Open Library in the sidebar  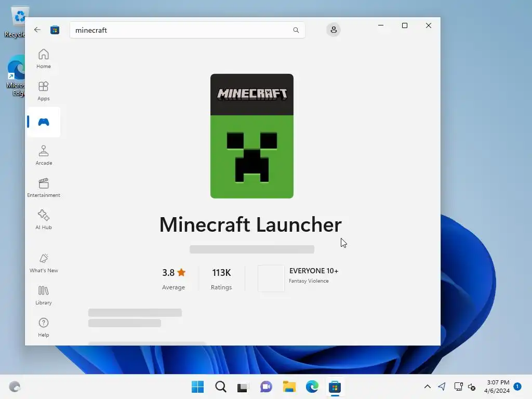click(44, 295)
